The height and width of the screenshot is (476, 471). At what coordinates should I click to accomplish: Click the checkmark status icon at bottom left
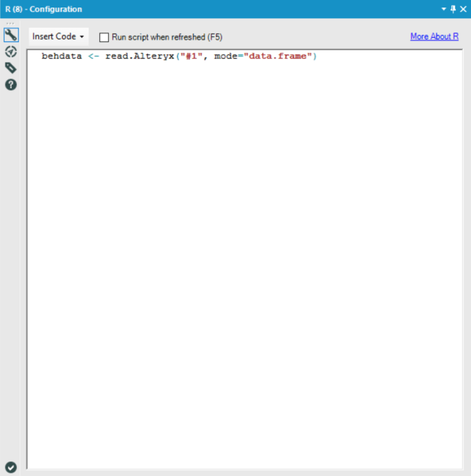click(x=11, y=467)
